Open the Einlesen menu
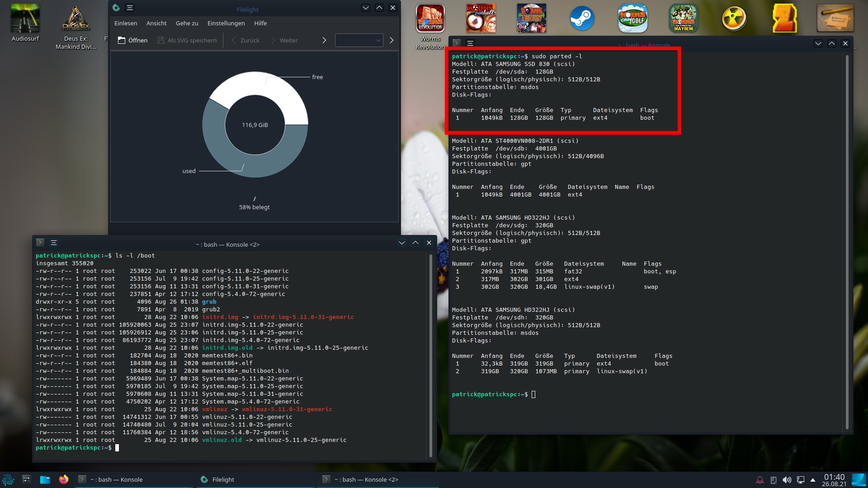 tap(126, 23)
